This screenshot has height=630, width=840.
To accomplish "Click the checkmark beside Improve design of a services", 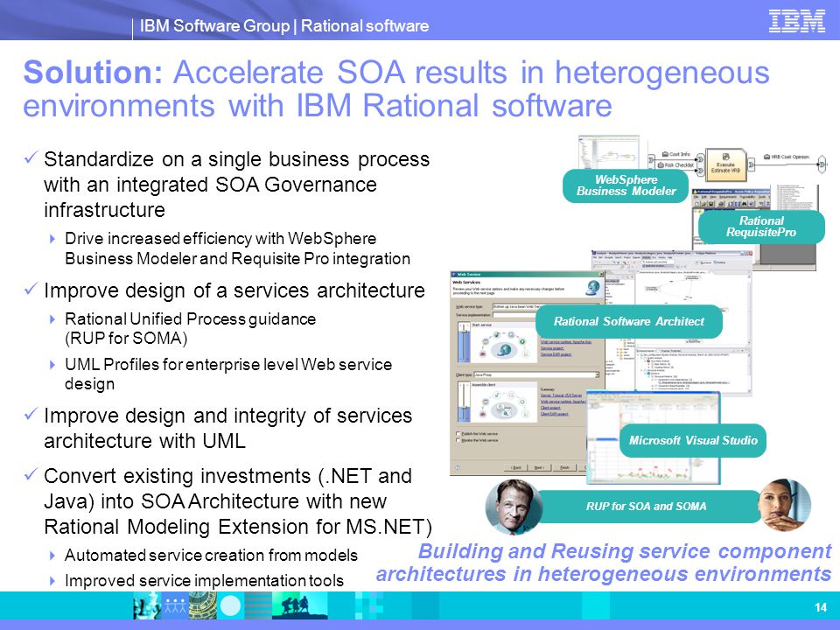I will (31, 289).
